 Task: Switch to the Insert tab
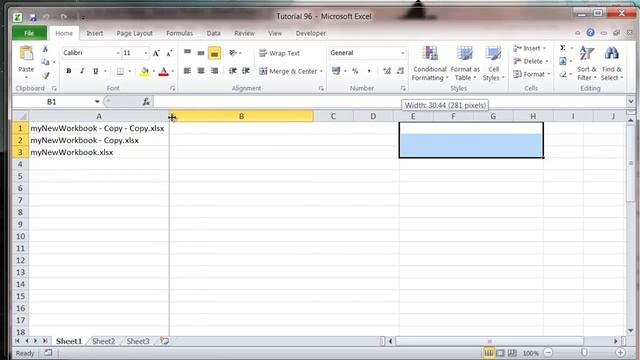click(x=95, y=33)
